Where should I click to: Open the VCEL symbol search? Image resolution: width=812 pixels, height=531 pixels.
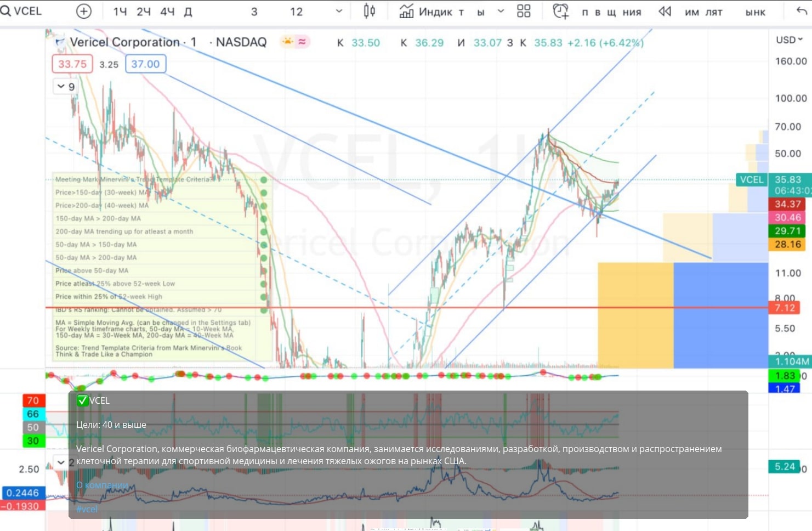pyautogui.click(x=21, y=11)
